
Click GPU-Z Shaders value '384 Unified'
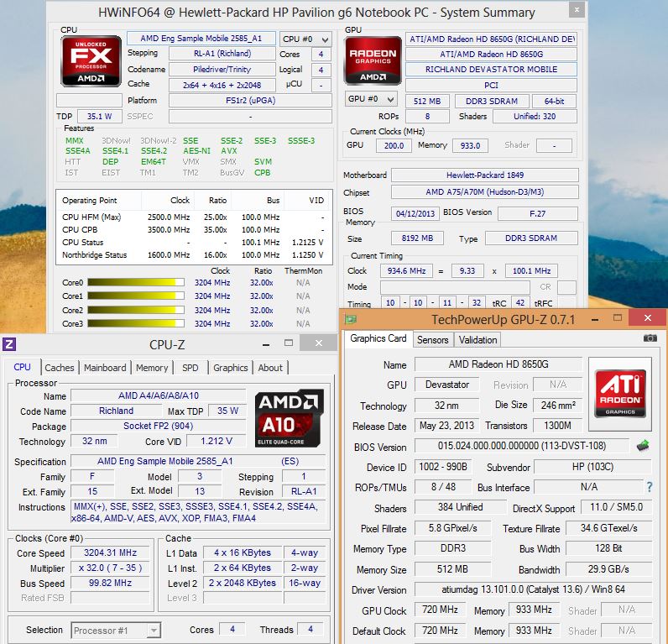(x=460, y=507)
